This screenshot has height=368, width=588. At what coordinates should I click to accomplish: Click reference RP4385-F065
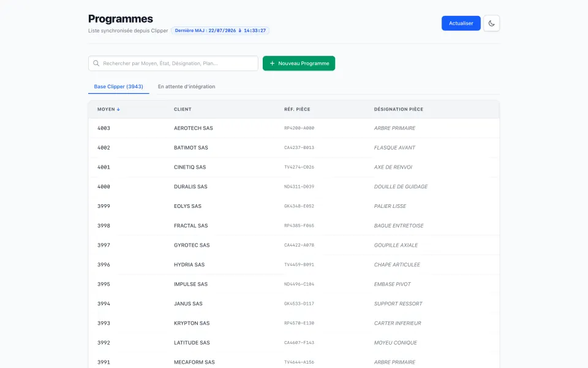click(x=300, y=226)
